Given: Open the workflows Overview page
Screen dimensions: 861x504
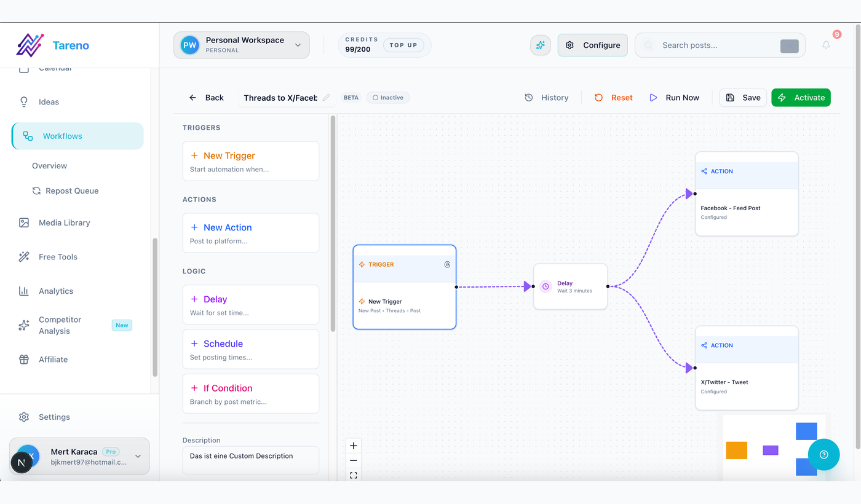Looking at the screenshot, I should [49, 166].
